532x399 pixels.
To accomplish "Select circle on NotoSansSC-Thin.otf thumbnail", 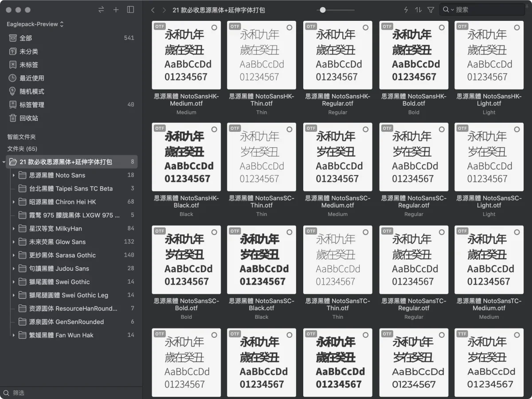I will 289,129.
